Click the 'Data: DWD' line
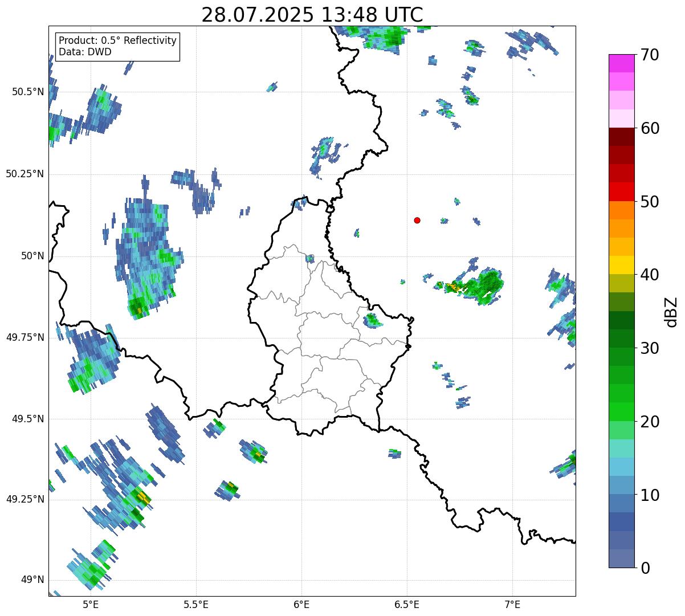 [x=85, y=52]
